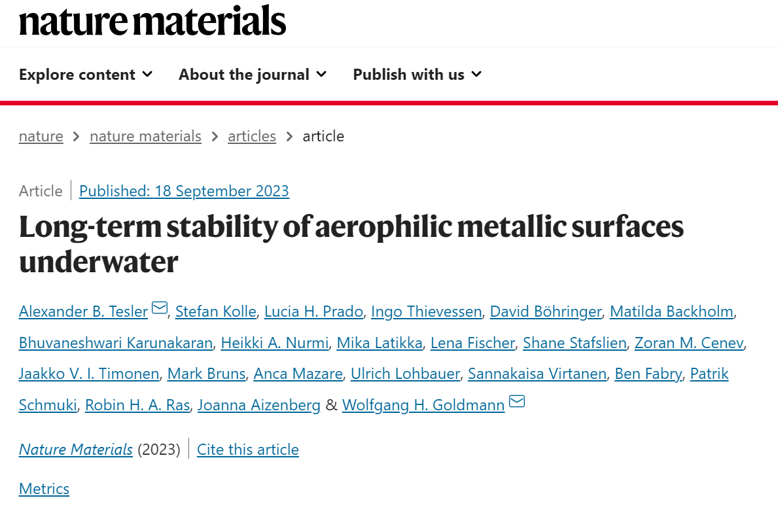Expand the Explore content dropdown

click(86, 75)
